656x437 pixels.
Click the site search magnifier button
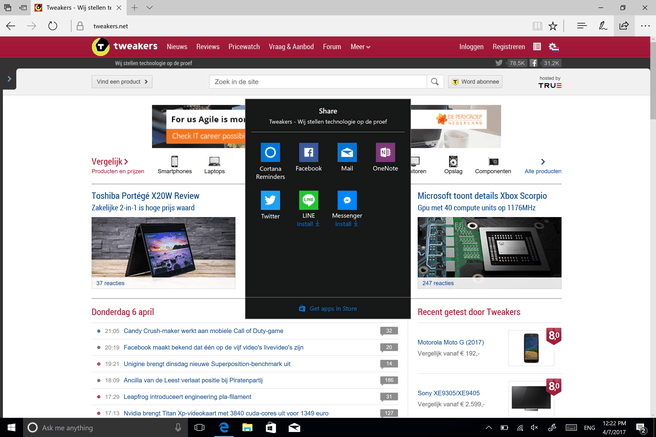pos(435,82)
